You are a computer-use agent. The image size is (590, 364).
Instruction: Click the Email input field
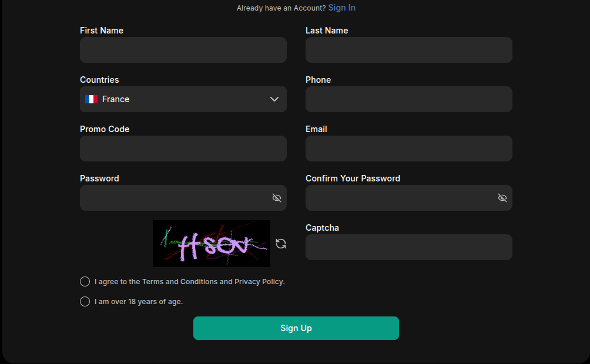pyautogui.click(x=409, y=149)
